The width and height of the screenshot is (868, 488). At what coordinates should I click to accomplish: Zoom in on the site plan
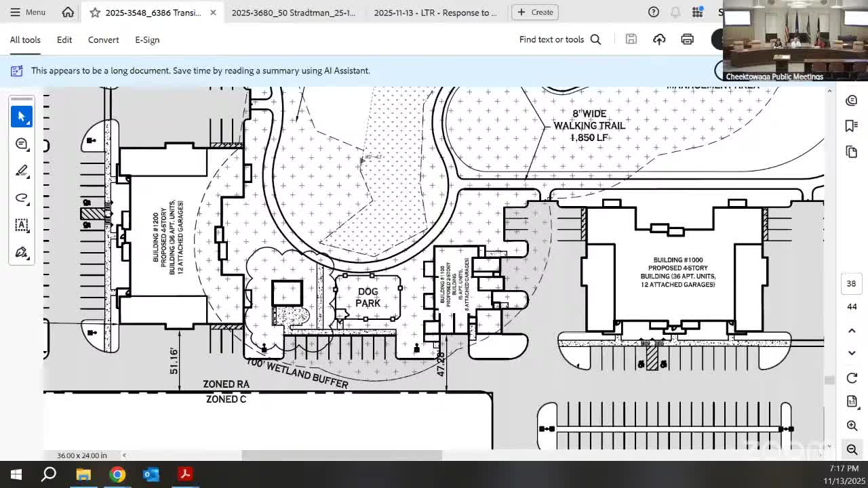852,426
